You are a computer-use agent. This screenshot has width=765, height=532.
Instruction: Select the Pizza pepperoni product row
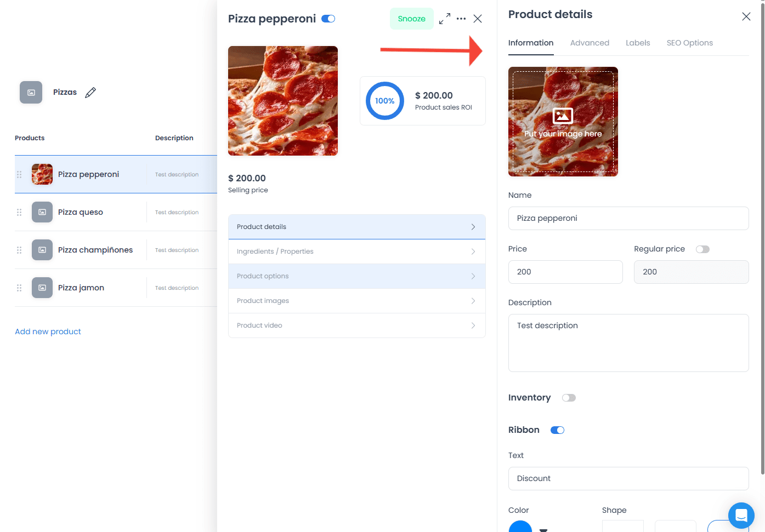116,174
